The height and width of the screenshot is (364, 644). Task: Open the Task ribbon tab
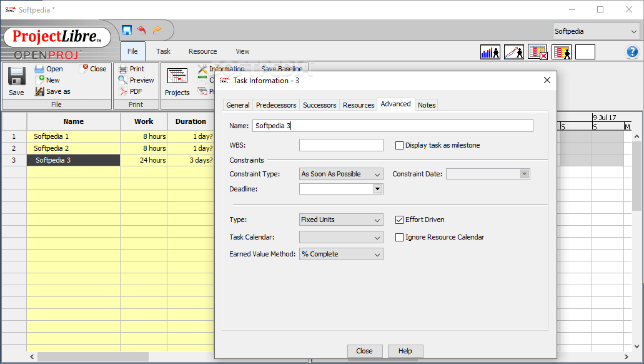(163, 51)
